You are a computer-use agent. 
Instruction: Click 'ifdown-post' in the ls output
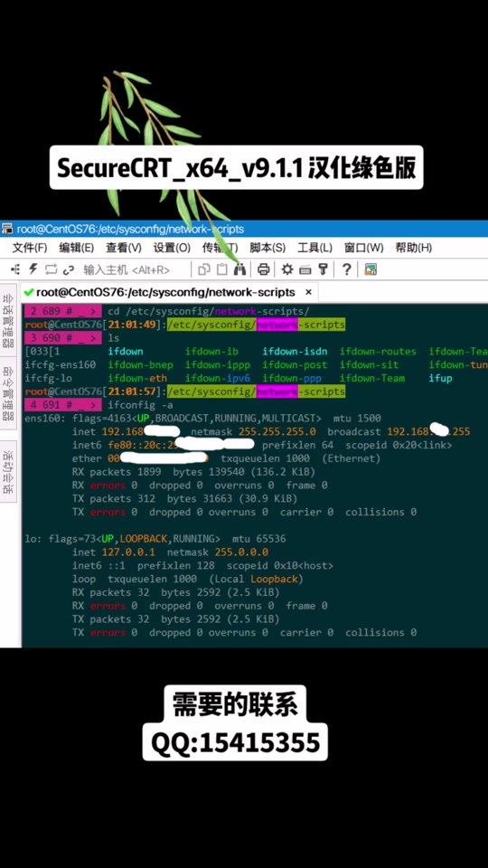point(295,365)
